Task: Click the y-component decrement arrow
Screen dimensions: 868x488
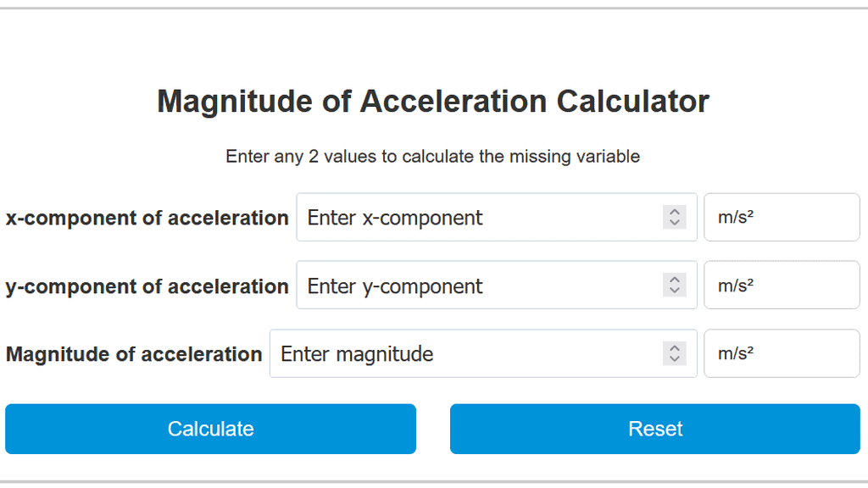Action: [675, 291]
